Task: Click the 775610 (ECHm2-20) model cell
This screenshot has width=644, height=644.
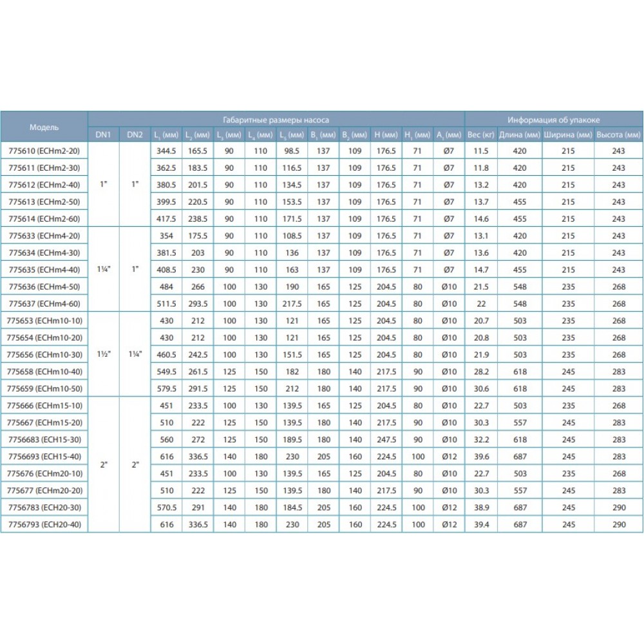Action: 44,151
